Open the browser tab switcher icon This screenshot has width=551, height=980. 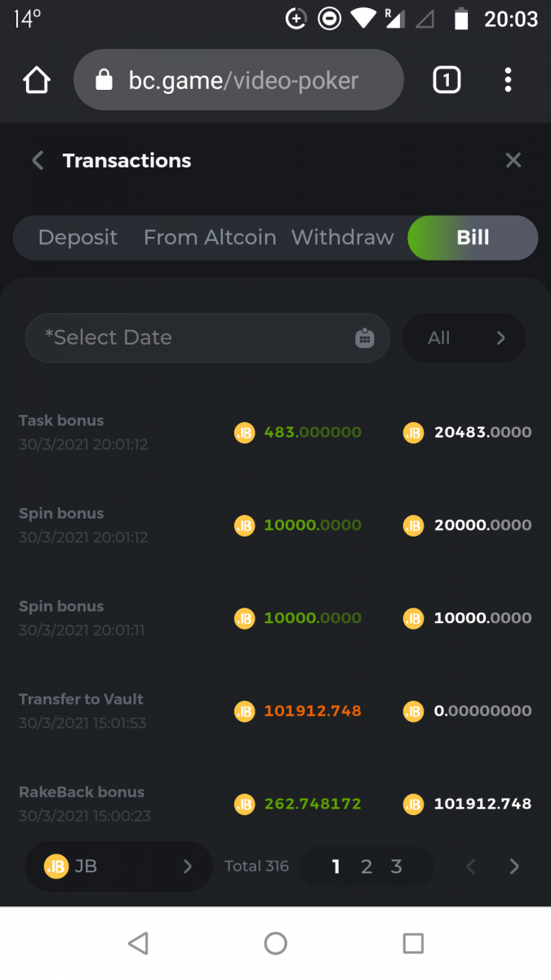pyautogui.click(x=447, y=80)
